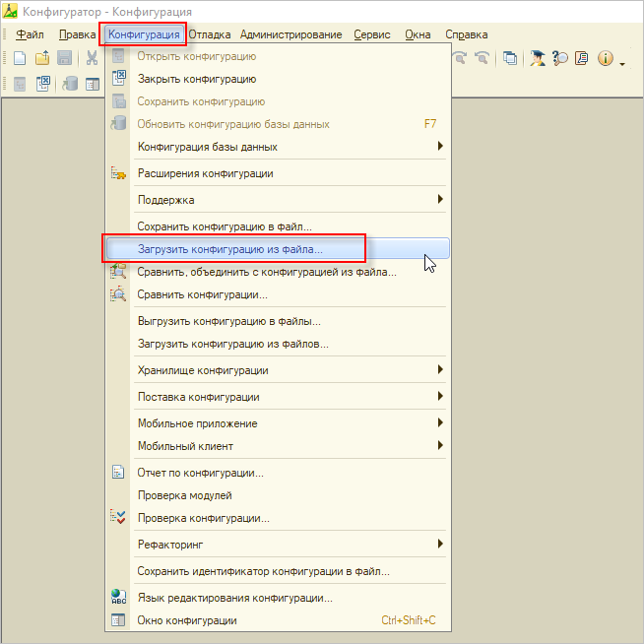Click the info icon in toolbar
644x644 pixels.
(x=605, y=58)
